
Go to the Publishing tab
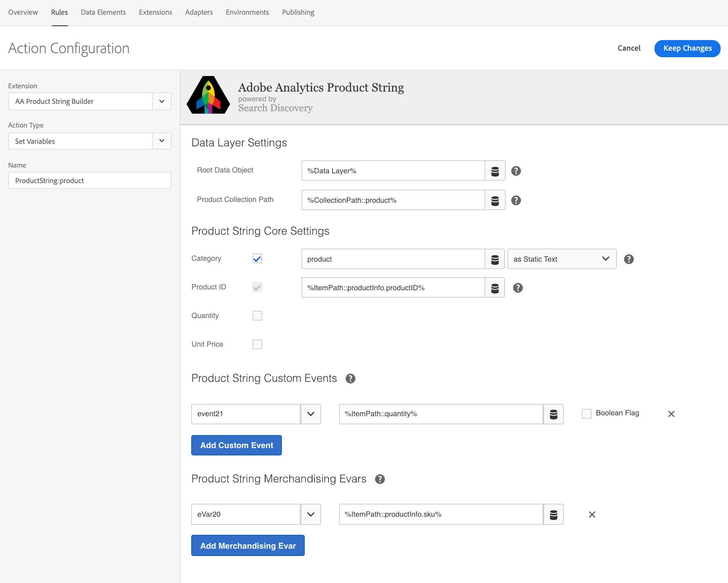298,12
